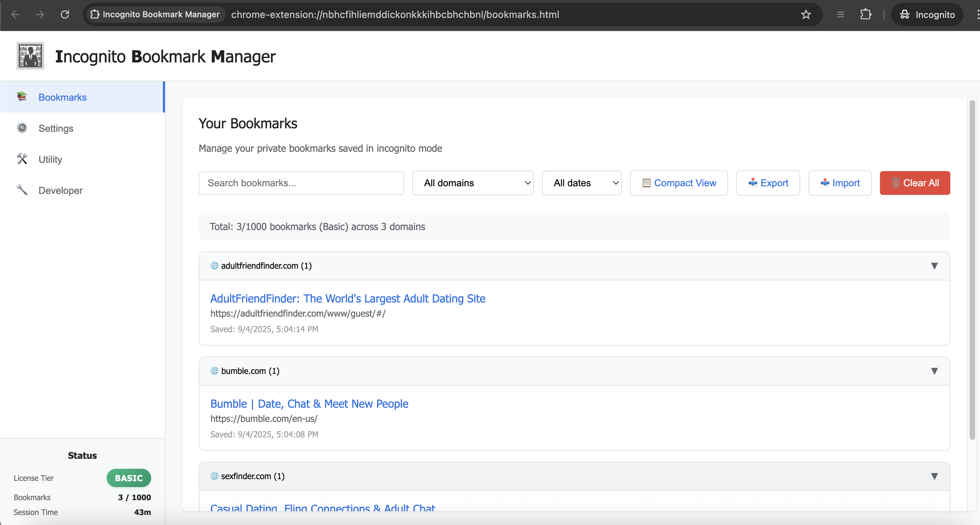Click the Bookmarks books icon in sidebar
The width and height of the screenshot is (980, 525).
[22, 97]
